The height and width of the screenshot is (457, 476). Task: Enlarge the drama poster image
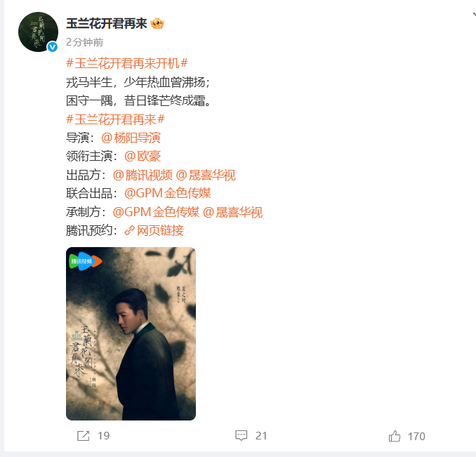click(131, 333)
